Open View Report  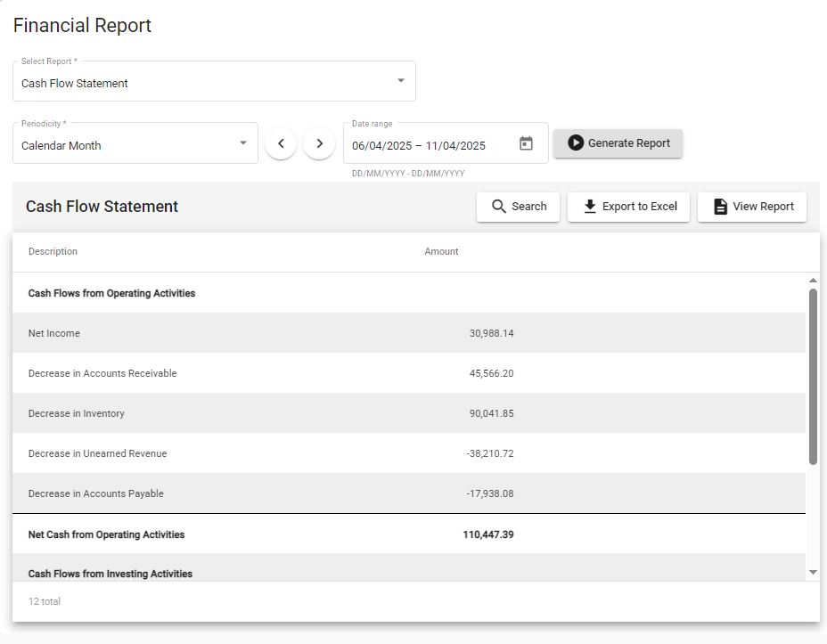pos(752,207)
